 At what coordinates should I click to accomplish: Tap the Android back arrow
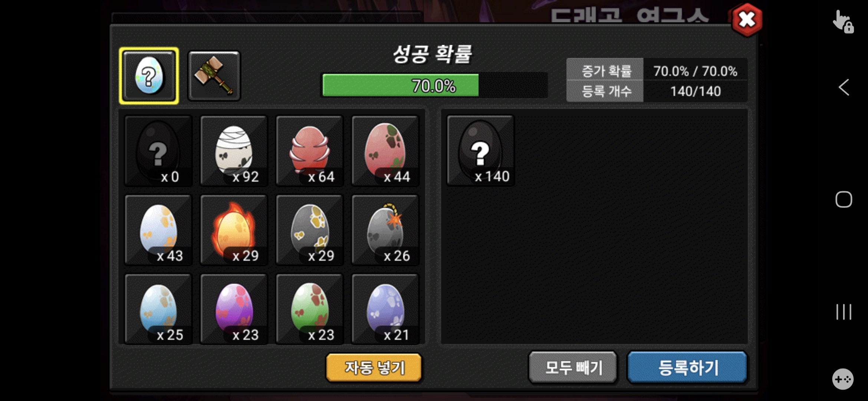[x=844, y=88]
